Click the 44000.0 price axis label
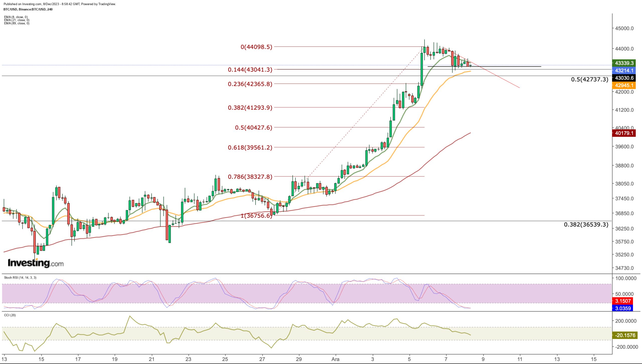 (x=624, y=49)
